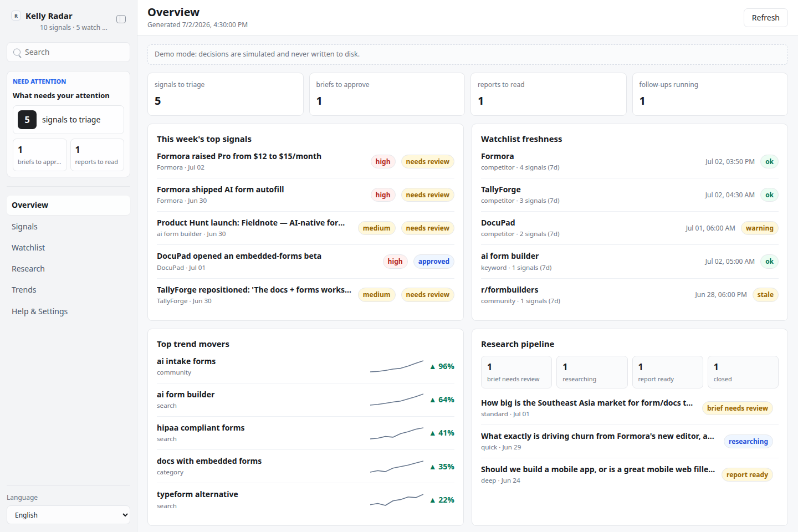Click the warning badge next to DocuPad
Image resolution: width=798 pixels, height=532 pixels.
tap(760, 228)
